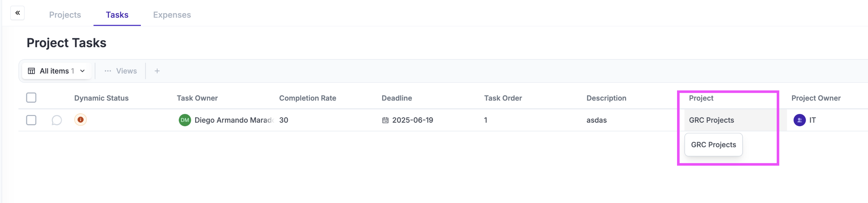Open the Expenses tab
The width and height of the screenshot is (868, 203).
point(172,15)
